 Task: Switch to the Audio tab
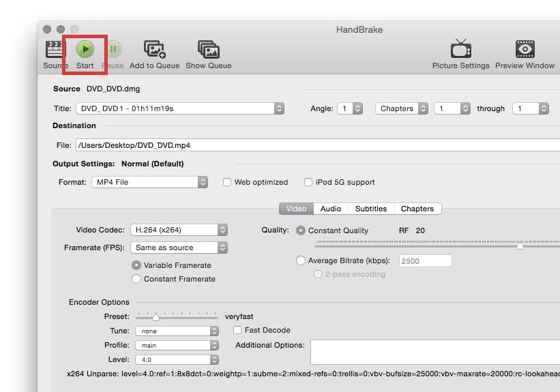[331, 209]
